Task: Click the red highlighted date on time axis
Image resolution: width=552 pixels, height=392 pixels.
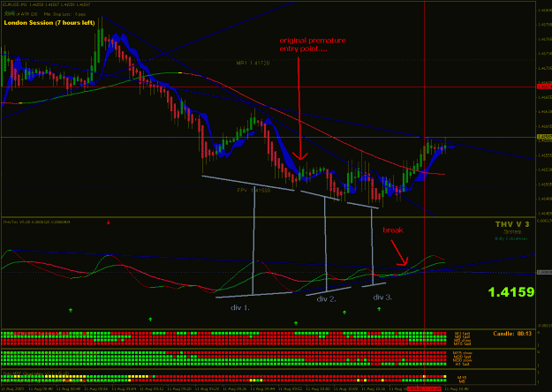Action: (424, 388)
